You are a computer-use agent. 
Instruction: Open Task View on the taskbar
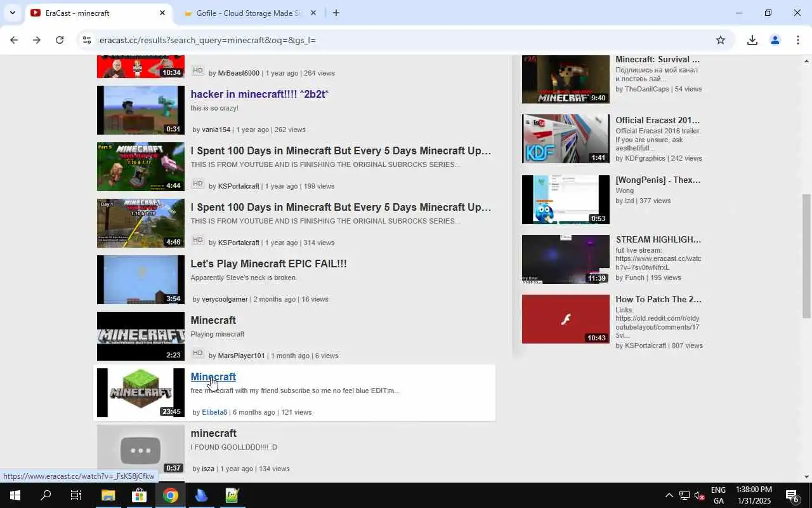76,495
